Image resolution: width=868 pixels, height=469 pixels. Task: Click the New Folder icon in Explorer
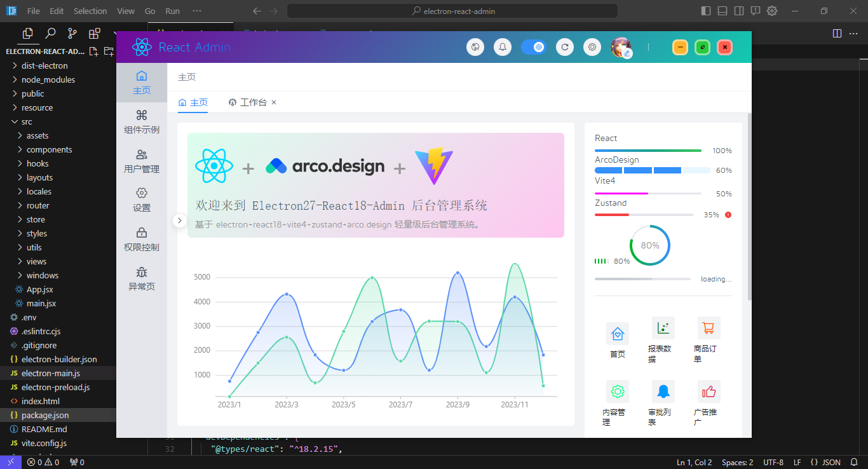click(x=109, y=51)
